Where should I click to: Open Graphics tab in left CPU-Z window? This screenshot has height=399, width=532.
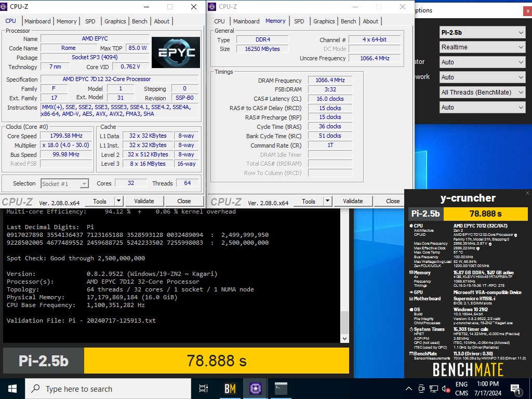(115, 21)
